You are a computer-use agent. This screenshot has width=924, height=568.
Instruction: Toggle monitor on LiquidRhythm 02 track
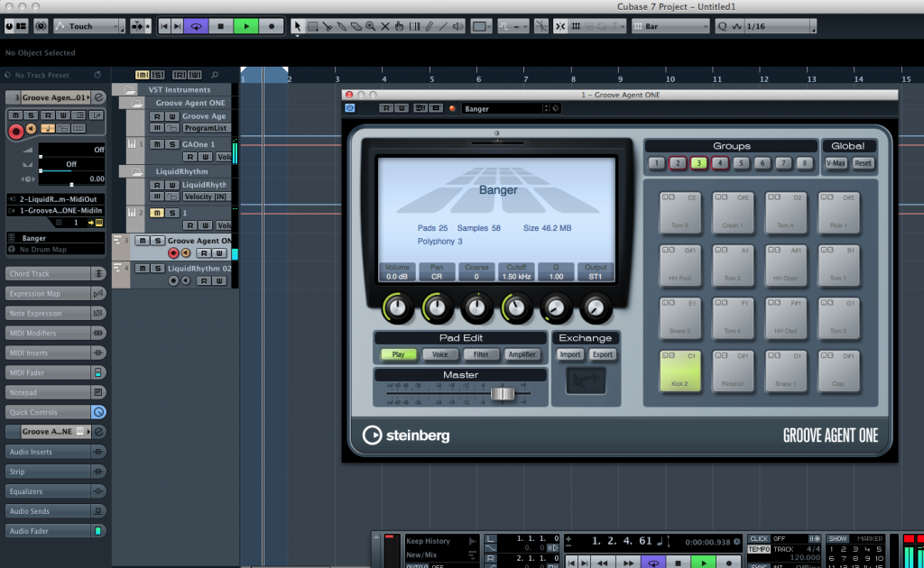tap(186, 280)
